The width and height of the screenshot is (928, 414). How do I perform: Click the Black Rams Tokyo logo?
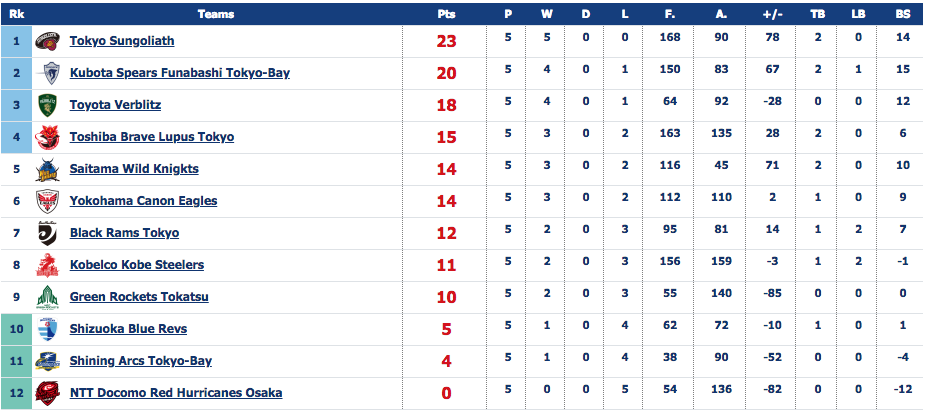[47, 234]
